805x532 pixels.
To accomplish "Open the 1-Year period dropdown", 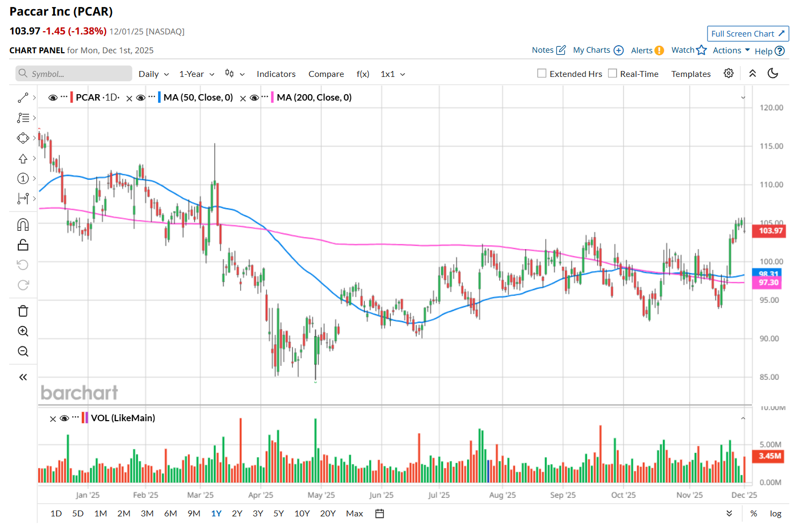I will 196,74.
